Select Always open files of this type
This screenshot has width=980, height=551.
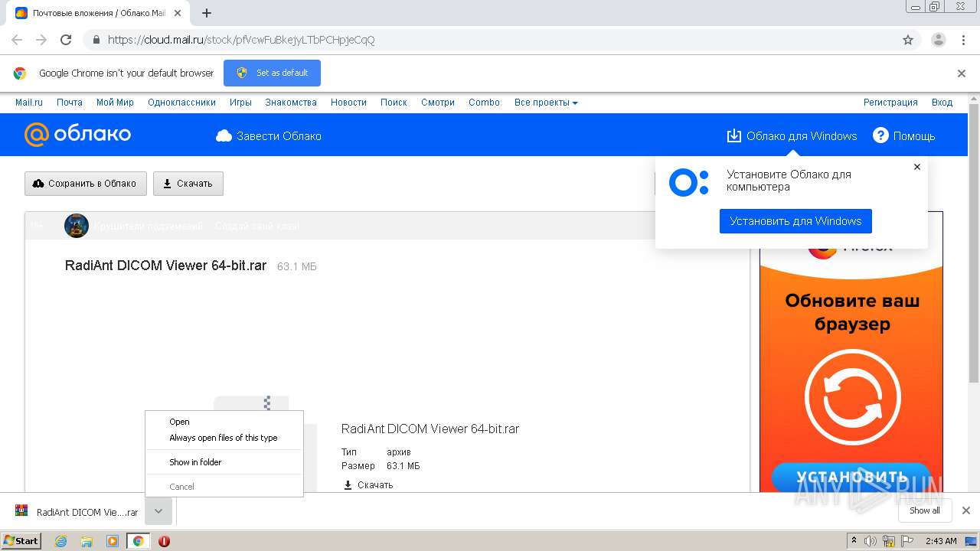tap(224, 438)
